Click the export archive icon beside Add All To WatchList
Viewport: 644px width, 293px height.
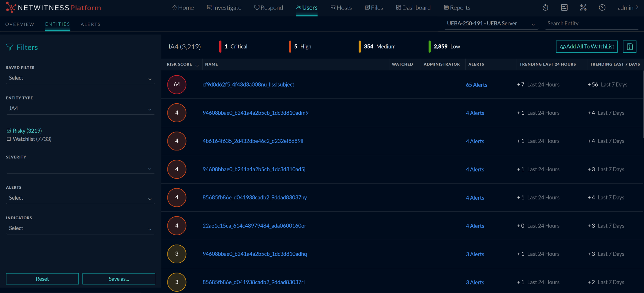click(630, 46)
